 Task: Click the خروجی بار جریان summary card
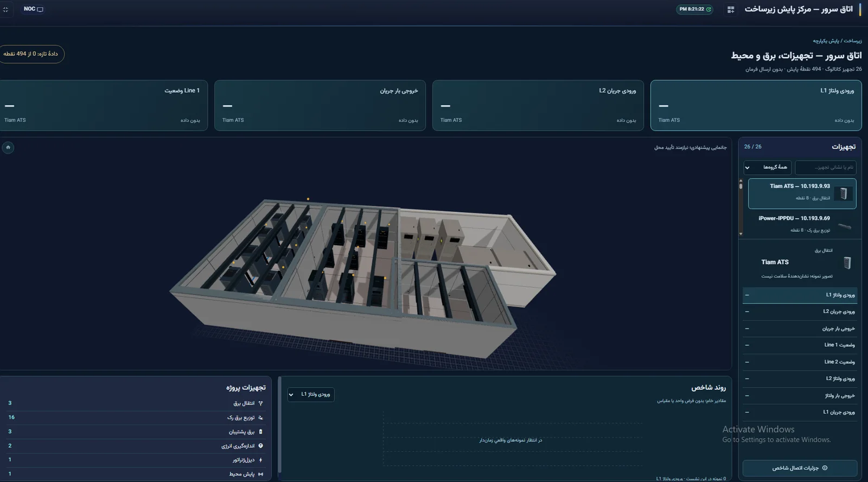320,105
